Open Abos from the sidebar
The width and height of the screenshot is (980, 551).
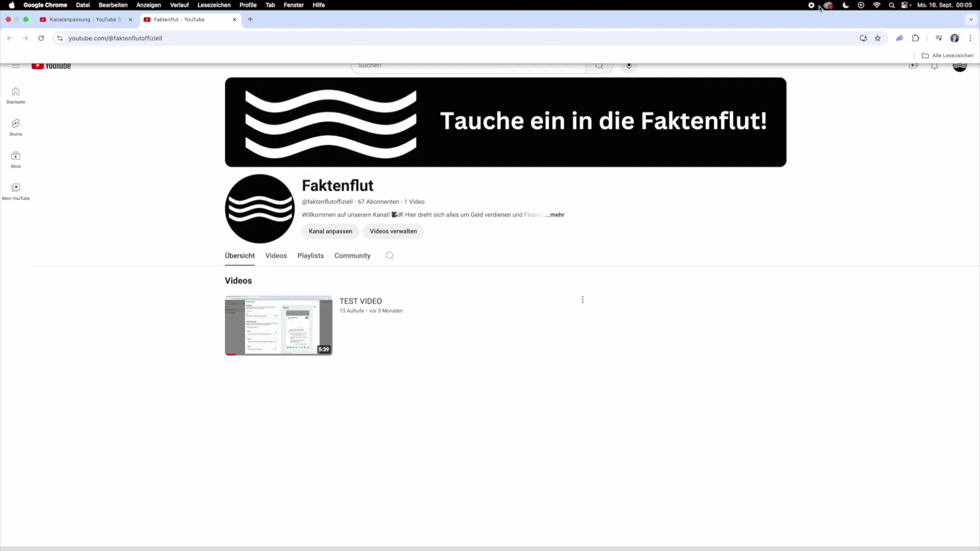point(15,159)
